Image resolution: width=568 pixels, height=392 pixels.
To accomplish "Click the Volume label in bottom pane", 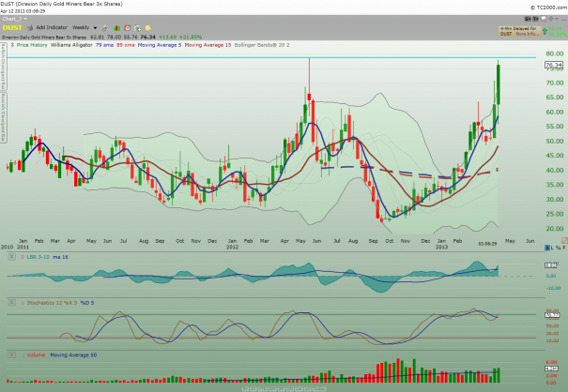I will point(36,355).
